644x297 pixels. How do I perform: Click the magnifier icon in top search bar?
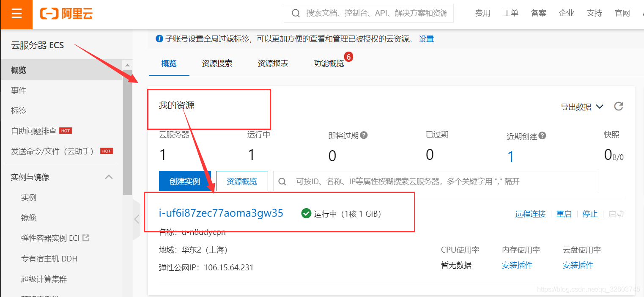pos(296,14)
